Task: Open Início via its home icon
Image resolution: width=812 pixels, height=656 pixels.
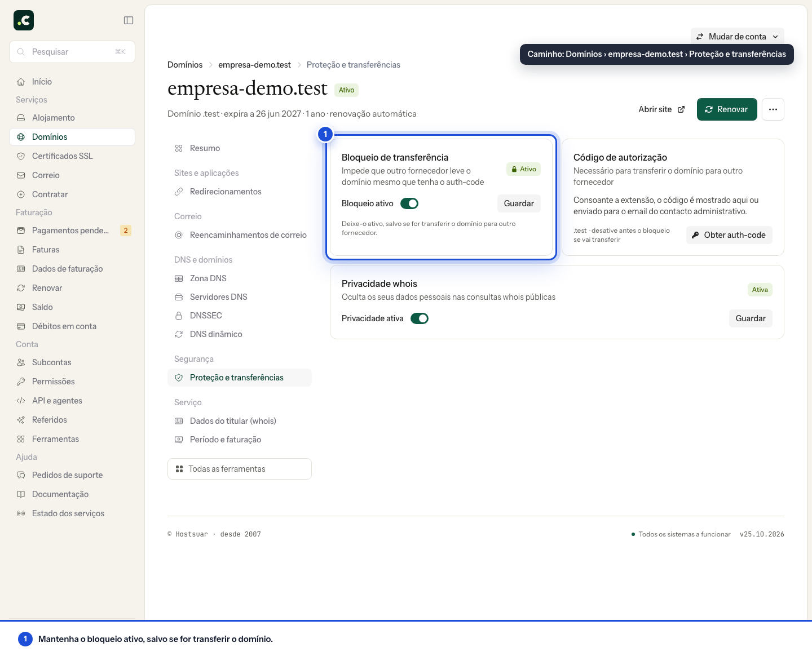Action: click(x=21, y=82)
